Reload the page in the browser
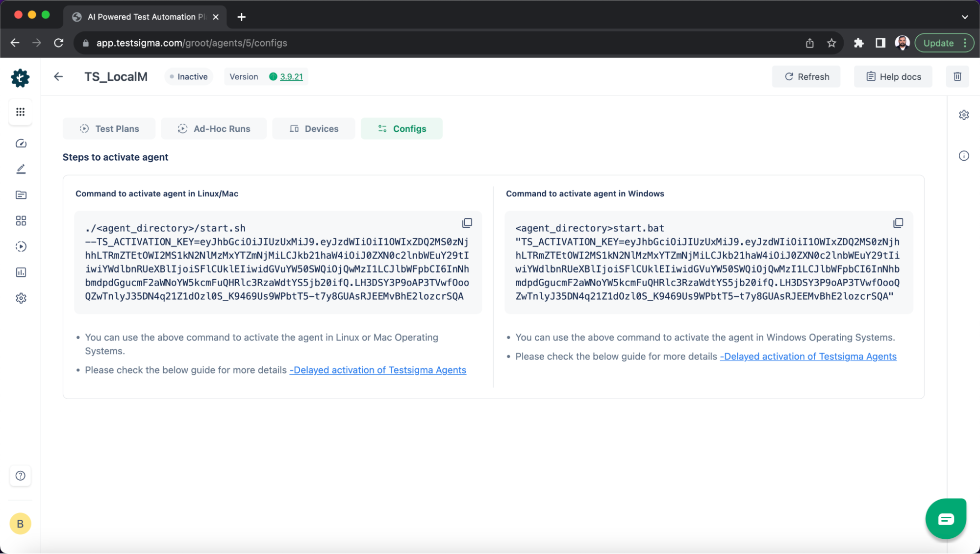 click(59, 43)
